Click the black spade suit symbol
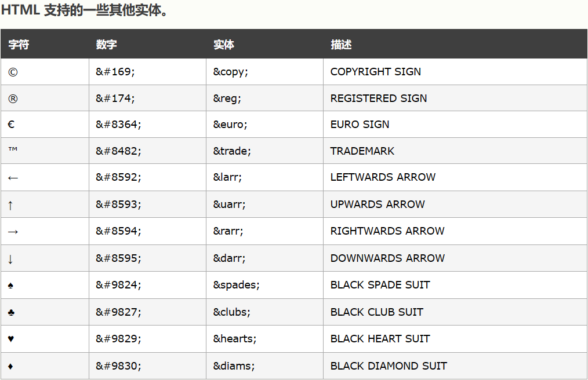This screenshot has width=588, height=380. (11, 286)
